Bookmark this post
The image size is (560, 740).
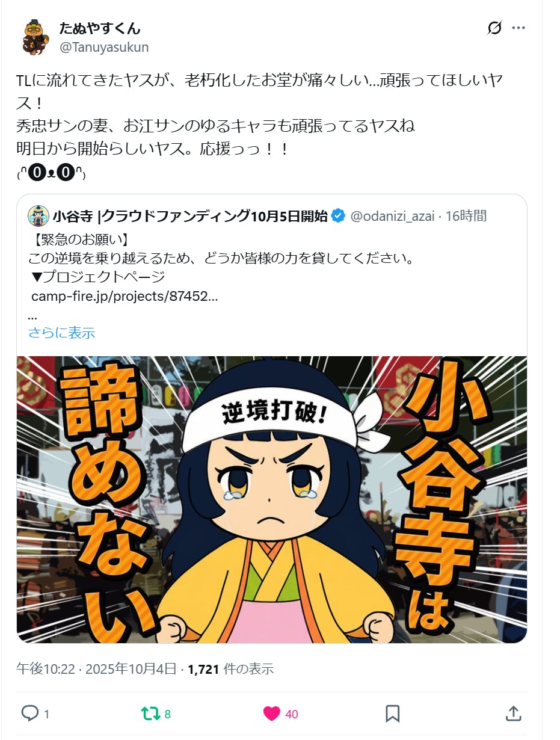point(393,714)
